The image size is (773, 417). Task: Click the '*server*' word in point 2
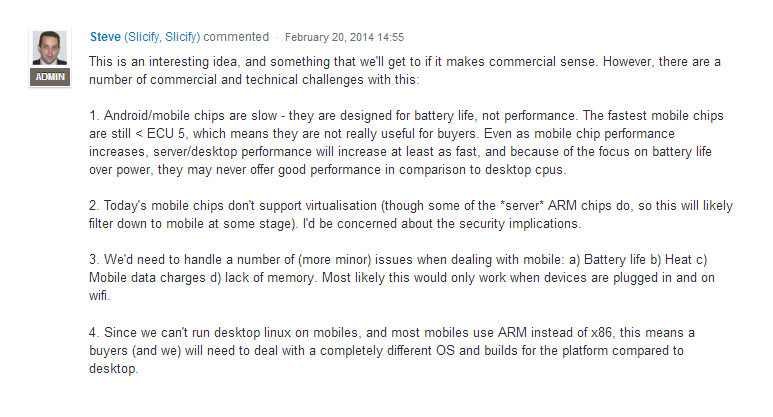[x=522, y=206]
